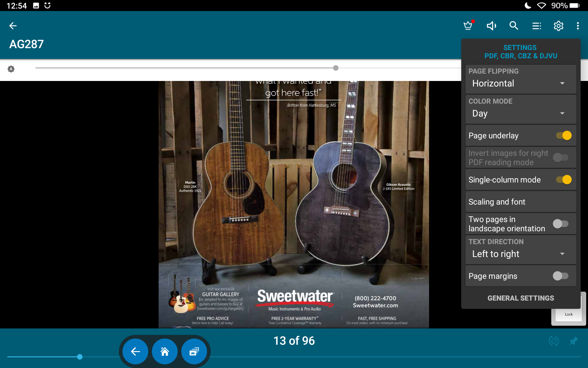588x368 pixels.
Task: Toggle Page underlay switch
Action: coord(563,136)
